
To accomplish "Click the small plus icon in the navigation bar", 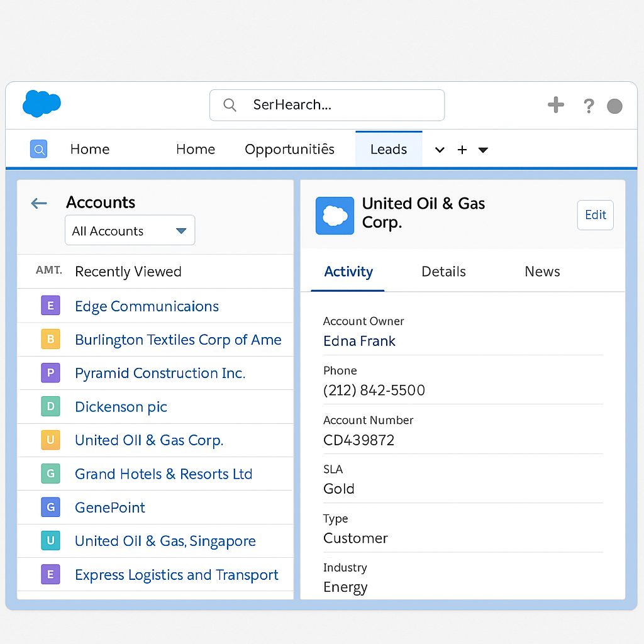I will [462, 150].
